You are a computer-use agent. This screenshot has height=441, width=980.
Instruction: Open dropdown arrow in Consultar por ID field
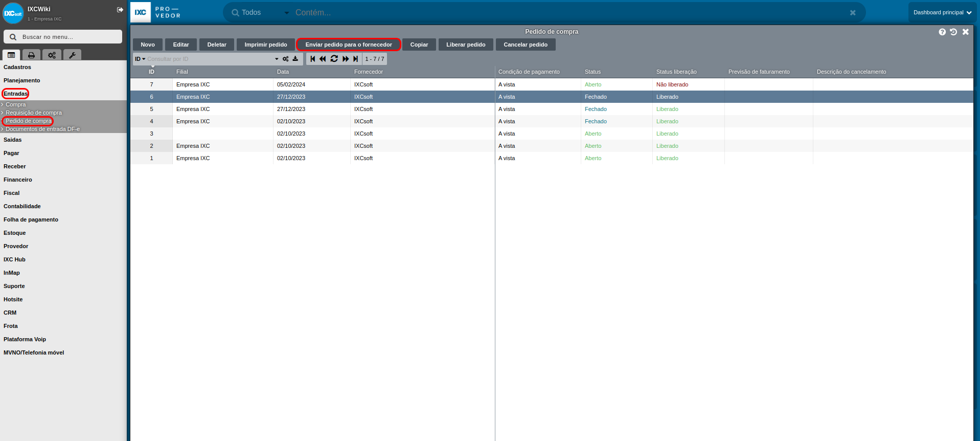pos(277,59)
